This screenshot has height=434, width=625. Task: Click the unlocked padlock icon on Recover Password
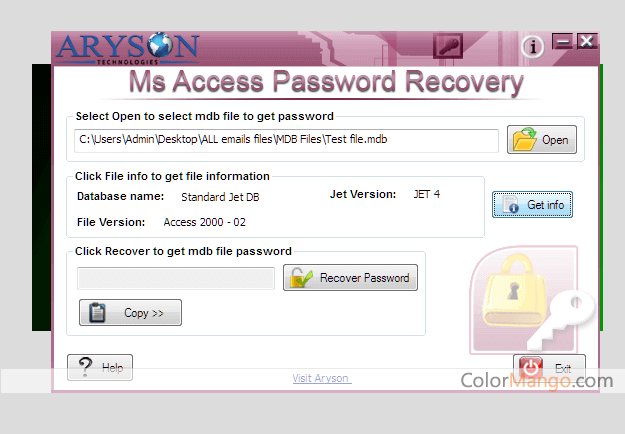[301, 277]
